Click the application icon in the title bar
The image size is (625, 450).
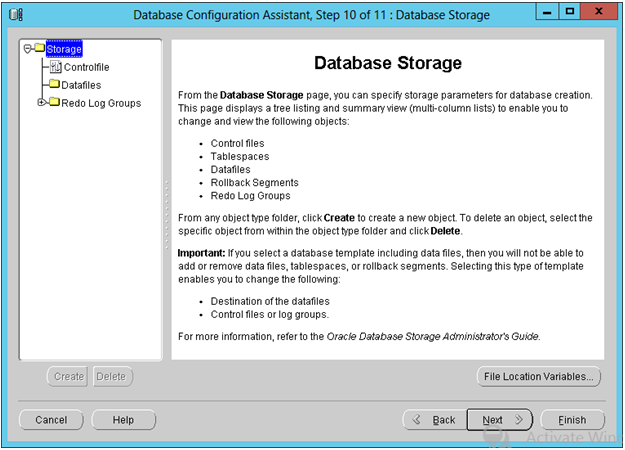click(16, 15)
